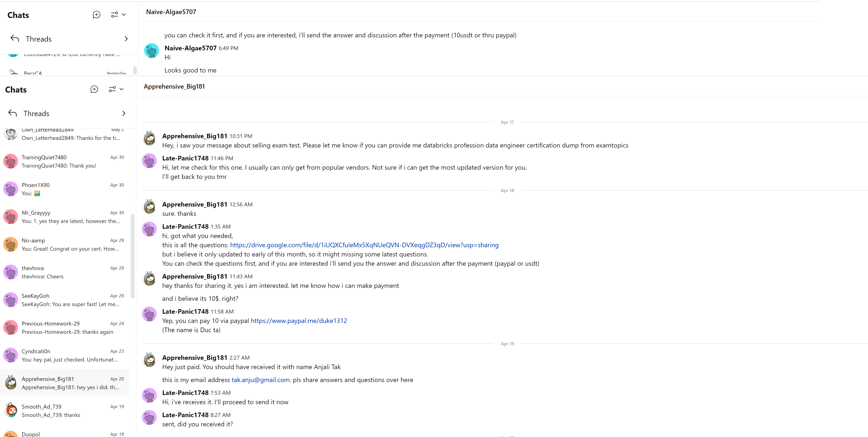Click Cyndicati0n avatar in chat list
Image resolution: width=868 pixels, height=437 pixels.
point(11,355)
